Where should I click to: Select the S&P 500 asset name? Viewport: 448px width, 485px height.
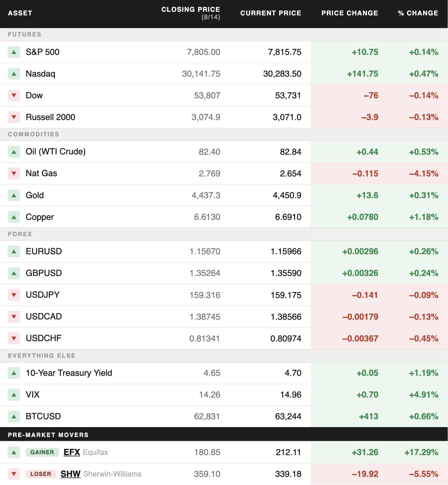tap(43, 52)
